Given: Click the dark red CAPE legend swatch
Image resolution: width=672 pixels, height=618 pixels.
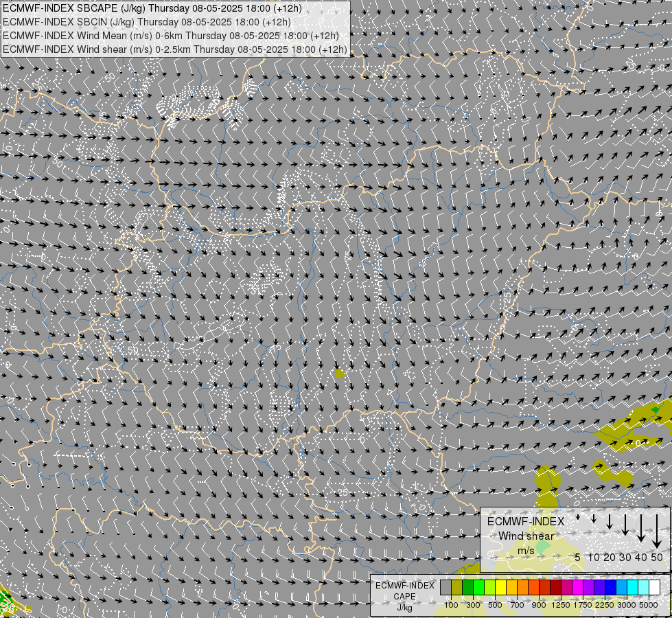Looking at the screenshot, I should pyautogui.click(x=556, y=588).
